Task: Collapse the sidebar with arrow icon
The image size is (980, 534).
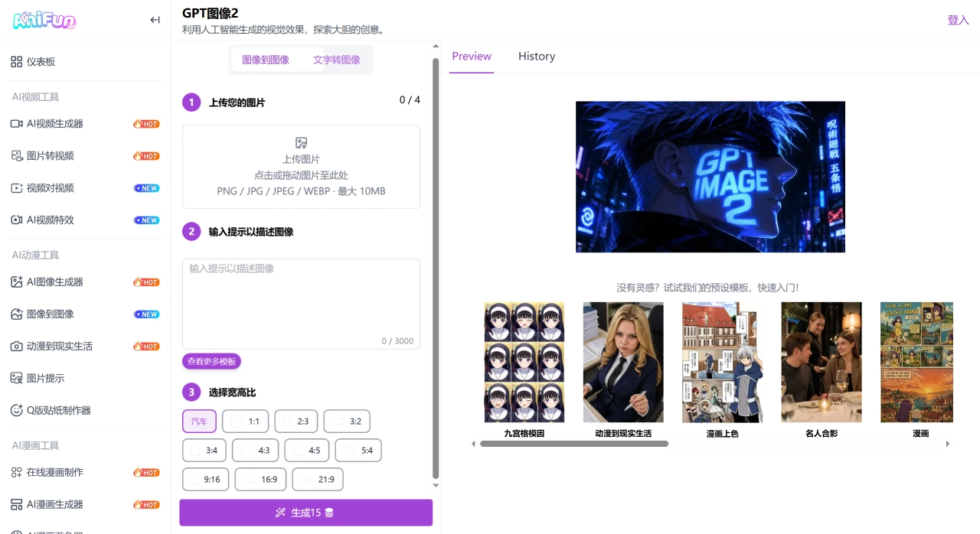Action: pos(155,20)
